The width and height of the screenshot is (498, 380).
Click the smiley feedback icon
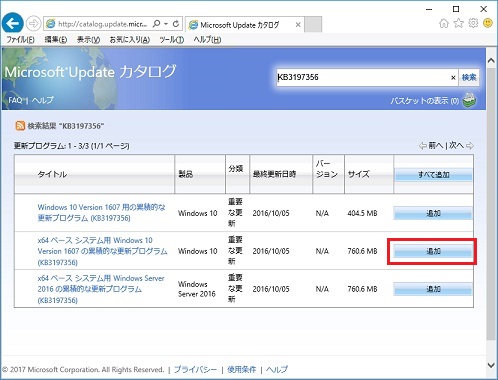coord(488,23)
